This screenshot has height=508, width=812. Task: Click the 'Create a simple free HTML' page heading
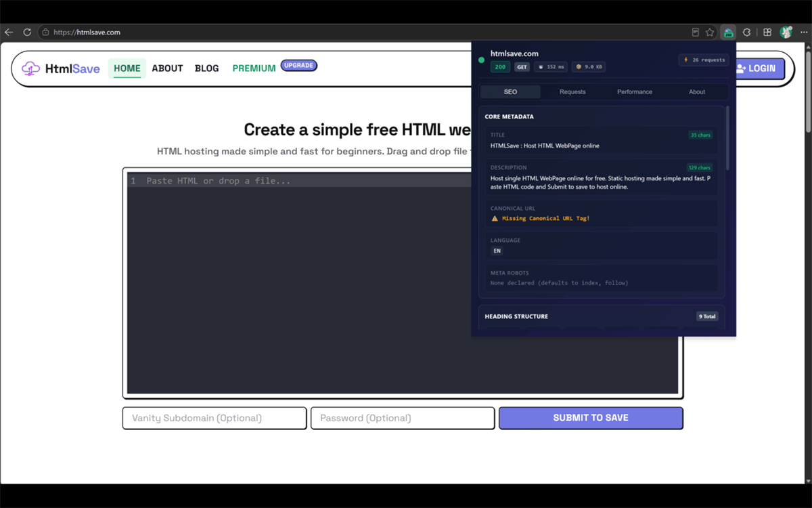pos(357,129)
